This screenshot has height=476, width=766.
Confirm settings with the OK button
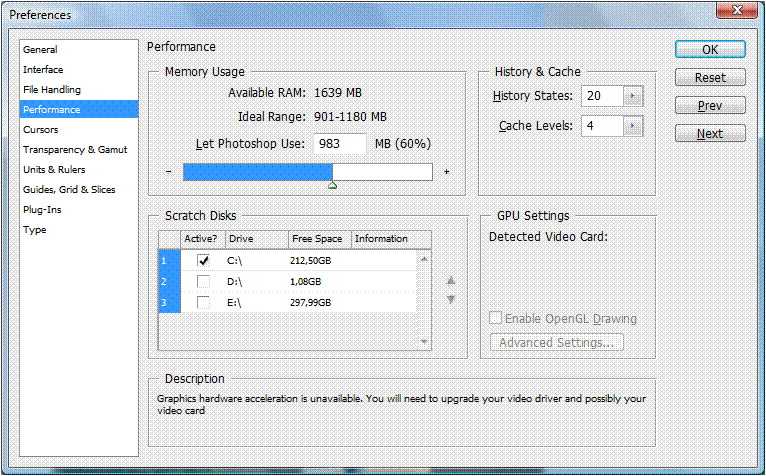[x=710, y=49]
